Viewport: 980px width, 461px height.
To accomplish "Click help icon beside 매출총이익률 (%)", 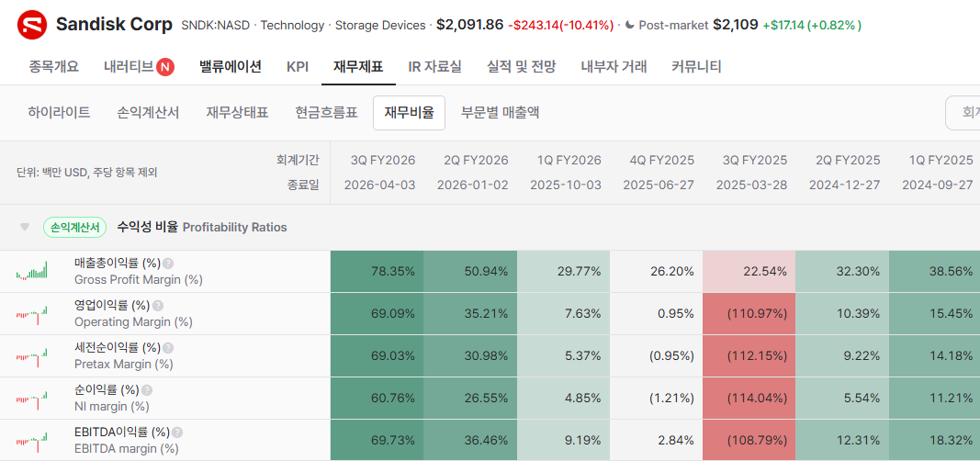I will click(168, 264).
